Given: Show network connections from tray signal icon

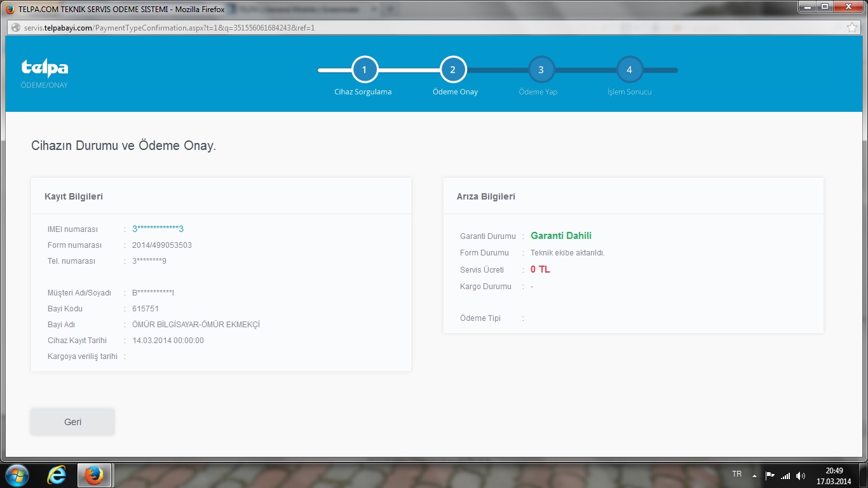Looking at the screenshot, I should [785, 475].
